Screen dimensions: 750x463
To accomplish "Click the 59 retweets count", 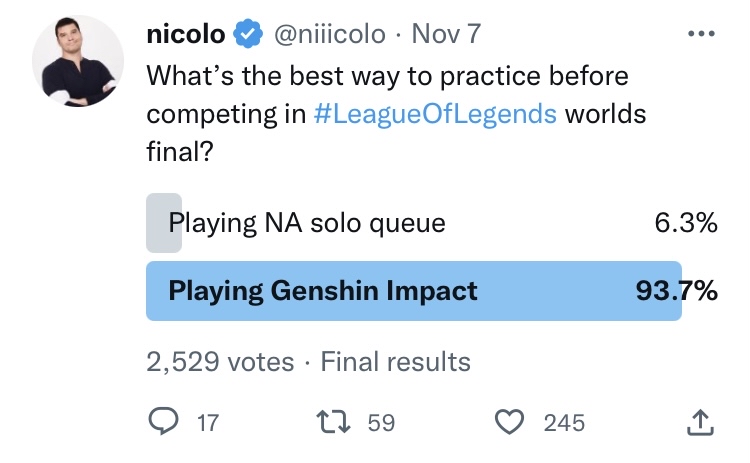I will pos(381,424).
